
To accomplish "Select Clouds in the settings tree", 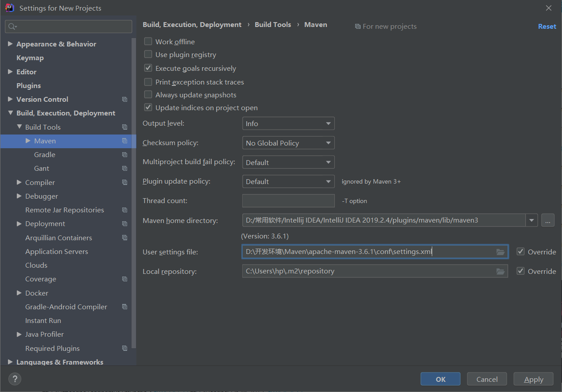I will [36, 265].
